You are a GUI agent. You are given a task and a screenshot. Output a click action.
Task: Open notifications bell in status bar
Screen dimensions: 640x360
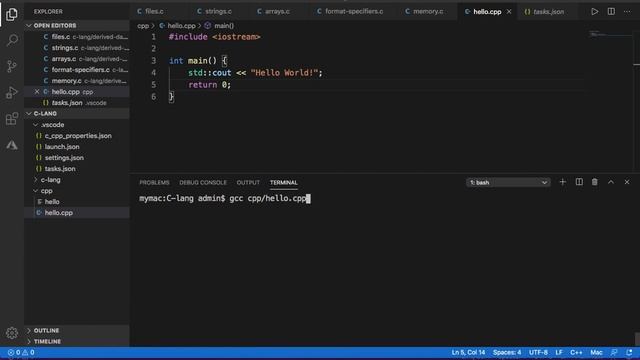pos(629,352)
